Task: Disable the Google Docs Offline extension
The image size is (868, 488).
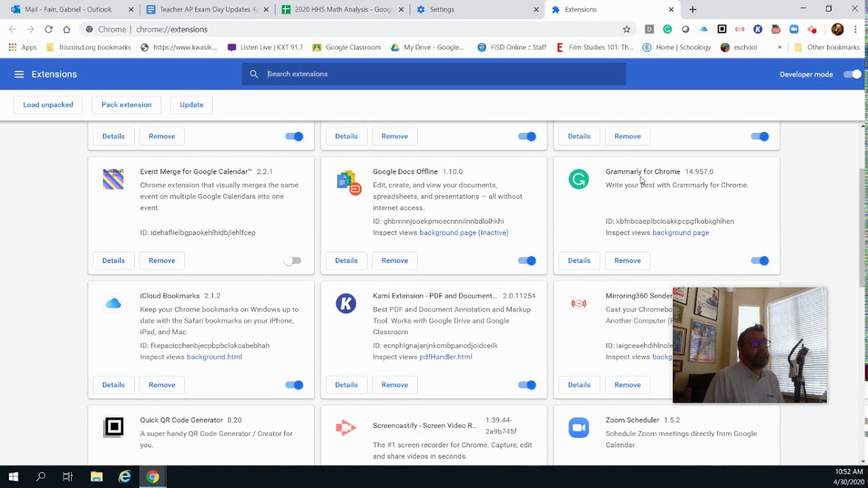Action: tap(527, 260)
